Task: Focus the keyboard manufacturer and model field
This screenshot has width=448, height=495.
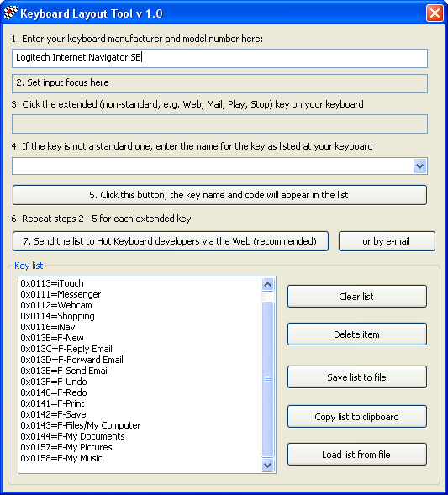Action: coord(219,58)
